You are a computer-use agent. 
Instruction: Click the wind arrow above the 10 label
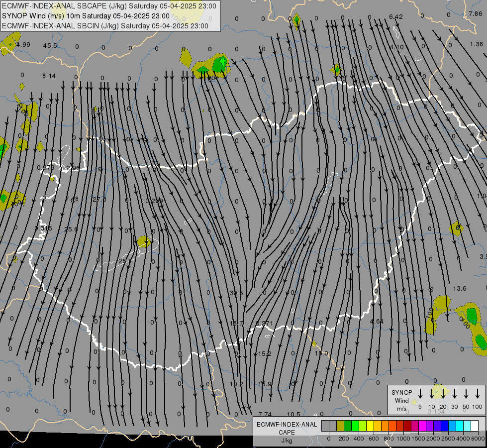pos(431,393)
